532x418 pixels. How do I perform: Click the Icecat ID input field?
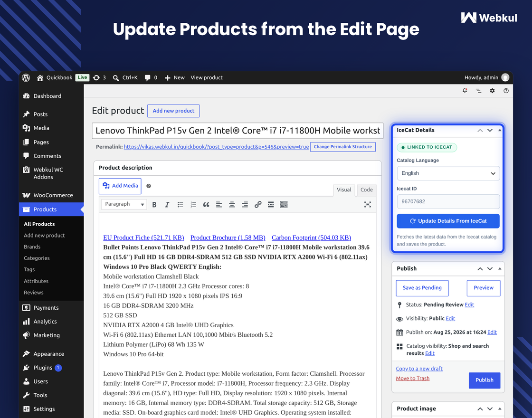pyautogui.click(x=448, y=201)
